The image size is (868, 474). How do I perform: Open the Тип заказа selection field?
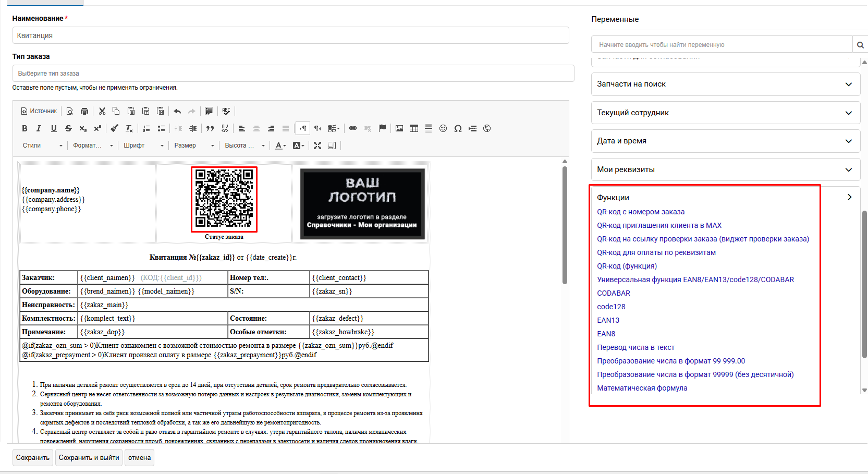(293, 74)
